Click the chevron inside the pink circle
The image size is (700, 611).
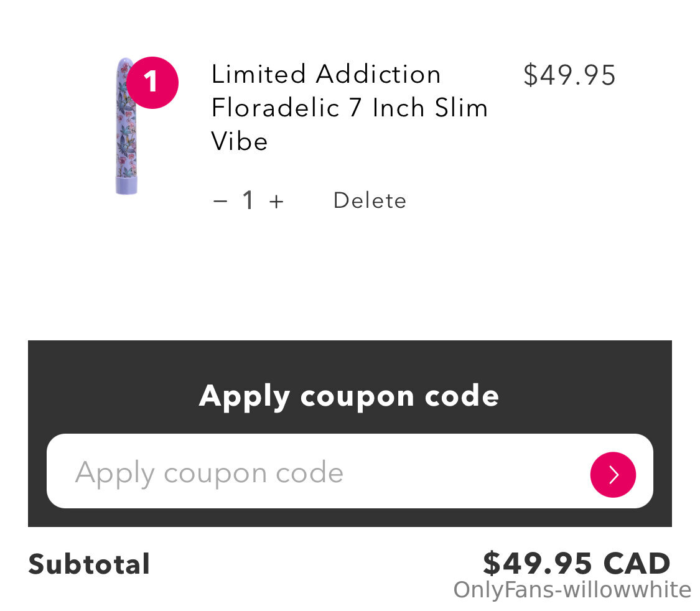[614, 475]
